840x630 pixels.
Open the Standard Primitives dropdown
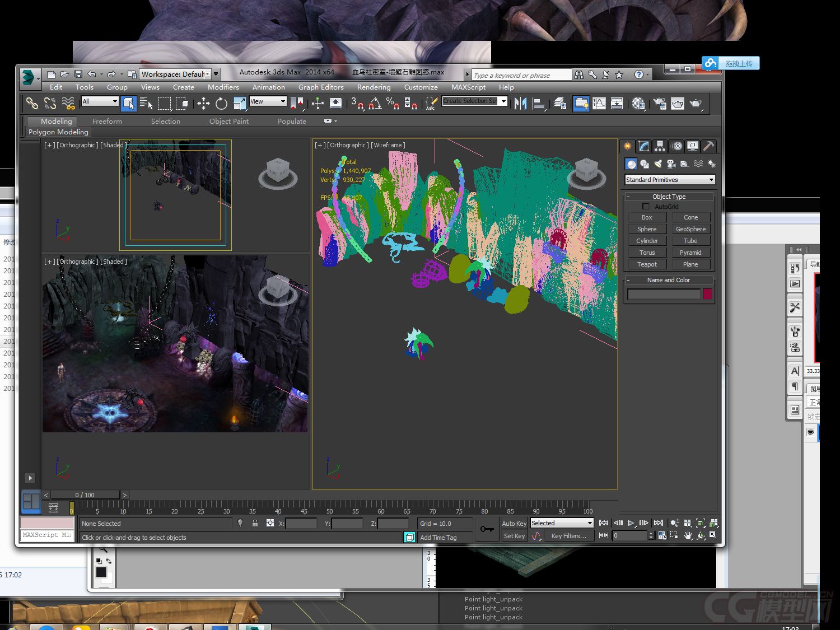670,180
